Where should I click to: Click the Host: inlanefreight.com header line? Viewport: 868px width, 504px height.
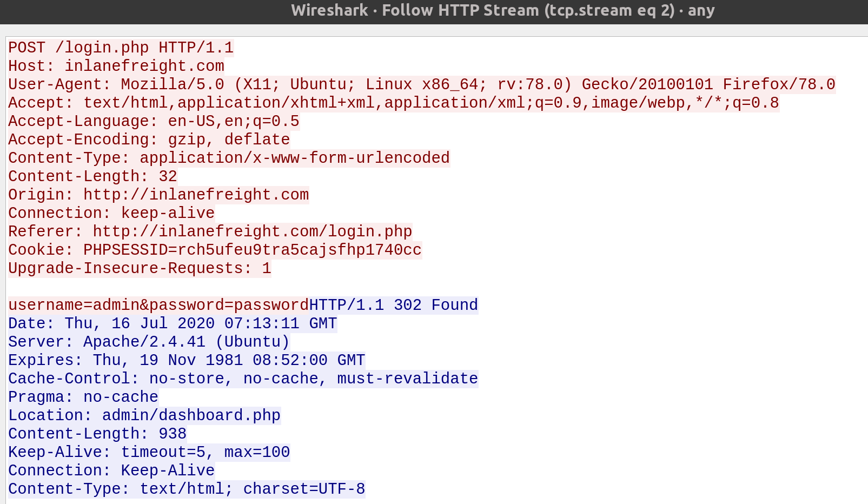tap(116, 66)
